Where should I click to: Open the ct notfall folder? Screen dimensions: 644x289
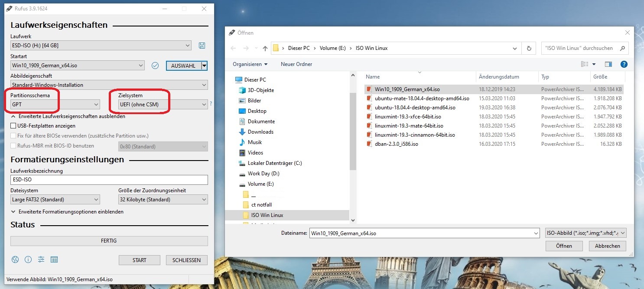point(257,205)
